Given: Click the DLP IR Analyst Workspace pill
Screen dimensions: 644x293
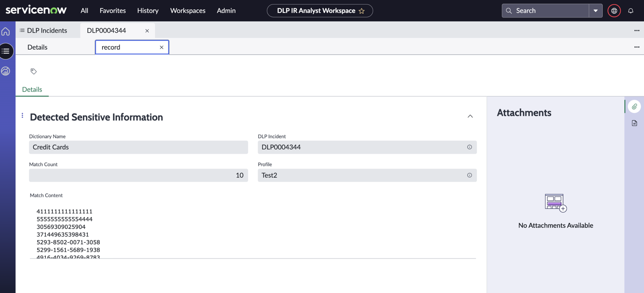Looking at the screenshot, I should coord(320,10).
